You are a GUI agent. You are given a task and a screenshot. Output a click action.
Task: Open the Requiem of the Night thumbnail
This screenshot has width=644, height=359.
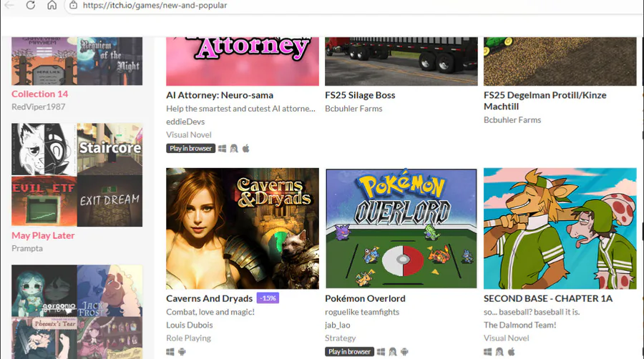[110, 61]
